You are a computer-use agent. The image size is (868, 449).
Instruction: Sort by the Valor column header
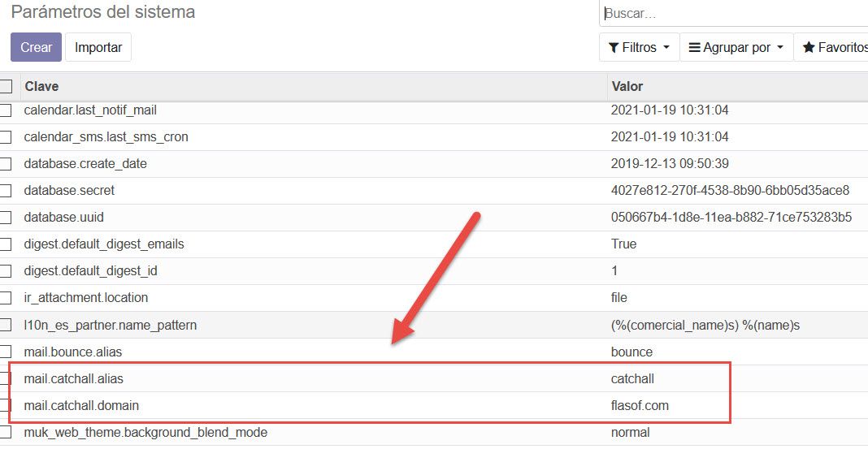[x=627, y=86]
